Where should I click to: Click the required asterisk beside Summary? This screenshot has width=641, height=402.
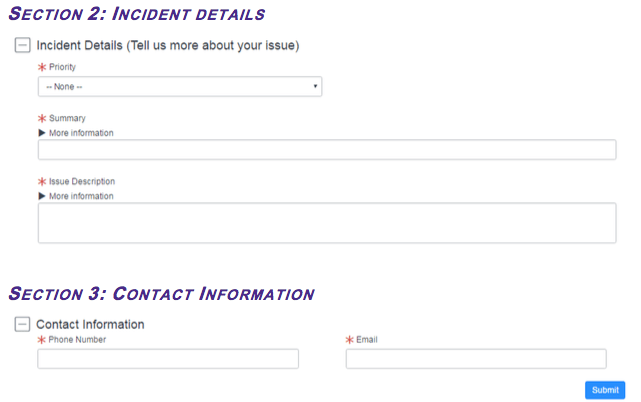tap(42, 118)
